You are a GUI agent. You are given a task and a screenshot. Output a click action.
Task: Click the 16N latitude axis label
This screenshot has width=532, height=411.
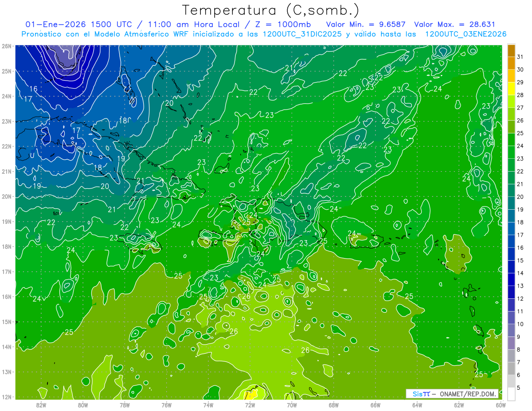(6, 297)
